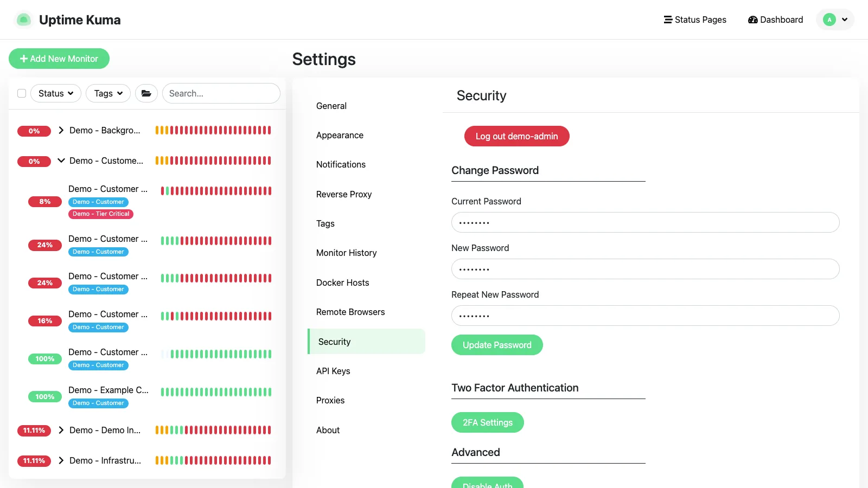The height and width of the screenshot is (488, 868).
Task: Expand the Demo - Demo In... group
Action: pyautogui.click(x=61, y=430)
